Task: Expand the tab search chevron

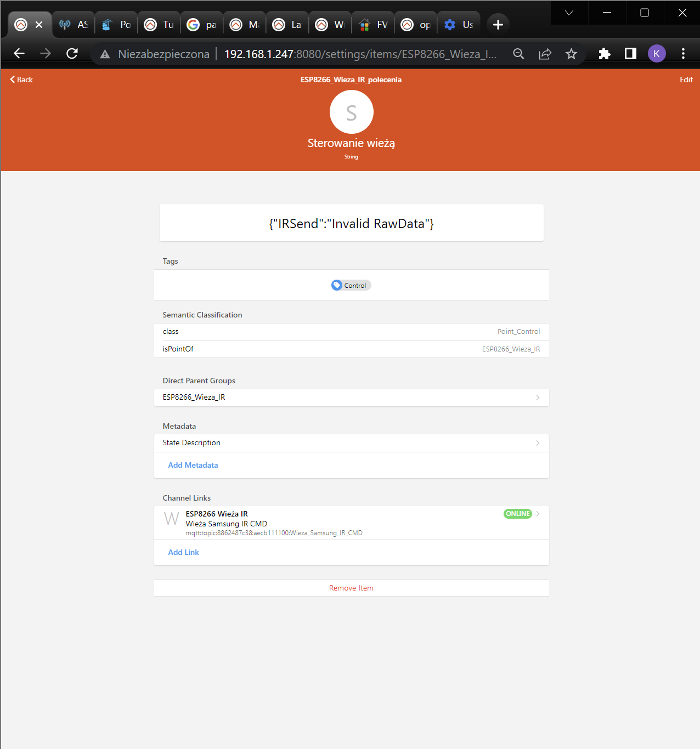Action: (x=569, y=13)
